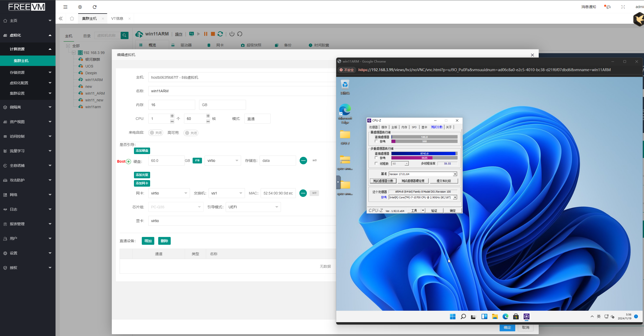Open the CPU-Z benchmark version dropdown
644x336 pixels.
[455, 174]
